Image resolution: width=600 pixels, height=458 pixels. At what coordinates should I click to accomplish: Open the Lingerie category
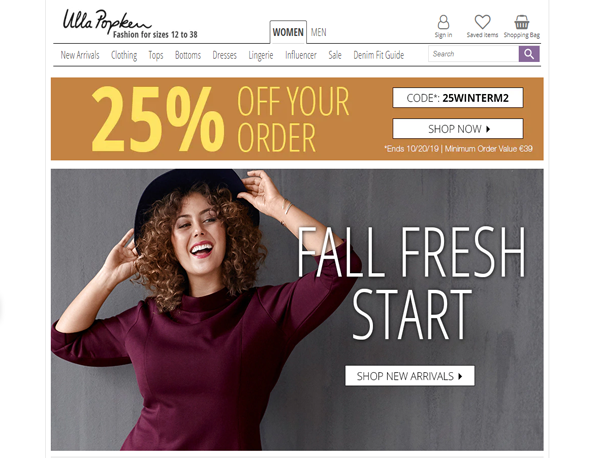(261, 55)
